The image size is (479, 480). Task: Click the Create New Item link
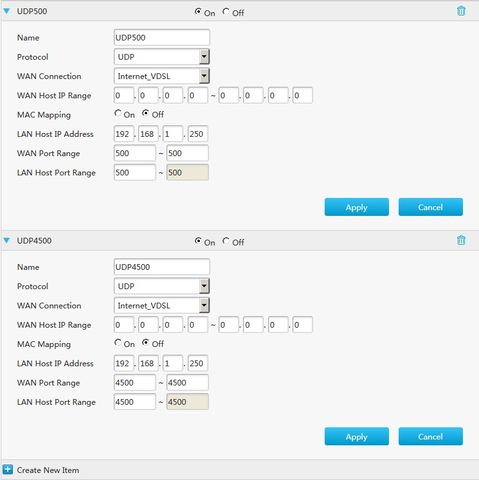click(x=48, y=470)
